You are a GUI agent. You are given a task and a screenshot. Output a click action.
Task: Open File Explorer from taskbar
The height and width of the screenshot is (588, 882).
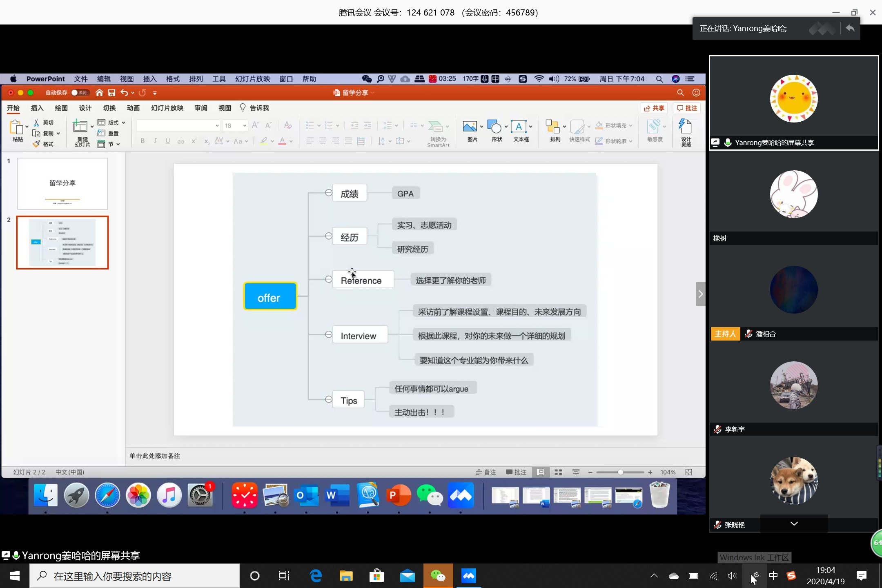pos(346,576)
